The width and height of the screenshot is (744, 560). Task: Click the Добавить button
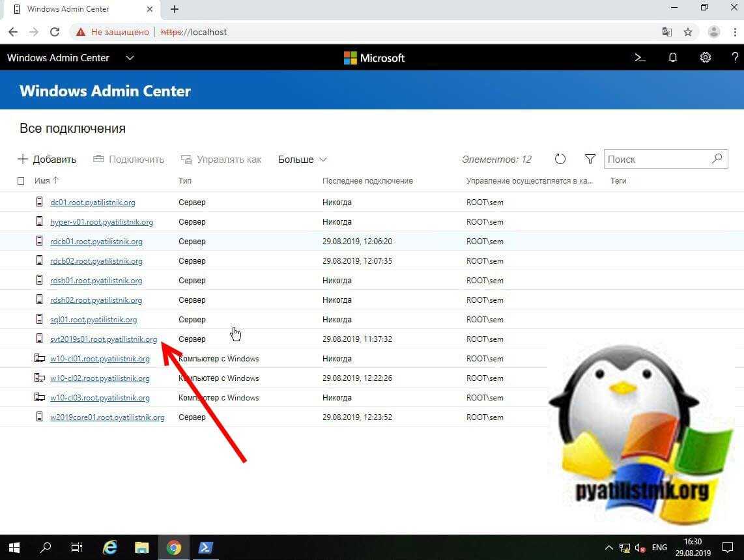coord(47,160)
